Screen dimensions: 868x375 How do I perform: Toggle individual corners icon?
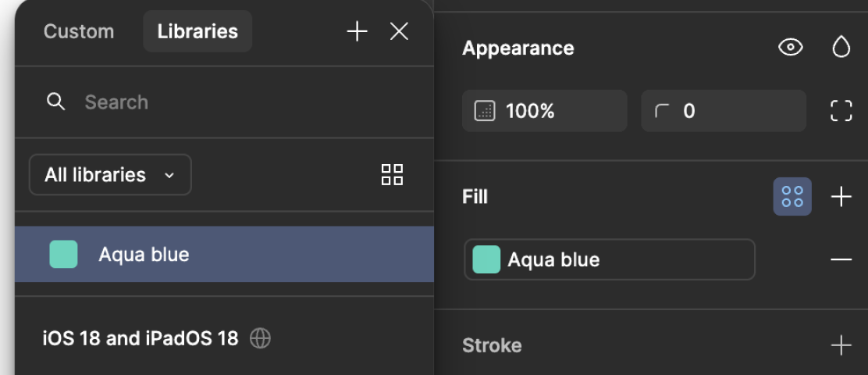841,111
